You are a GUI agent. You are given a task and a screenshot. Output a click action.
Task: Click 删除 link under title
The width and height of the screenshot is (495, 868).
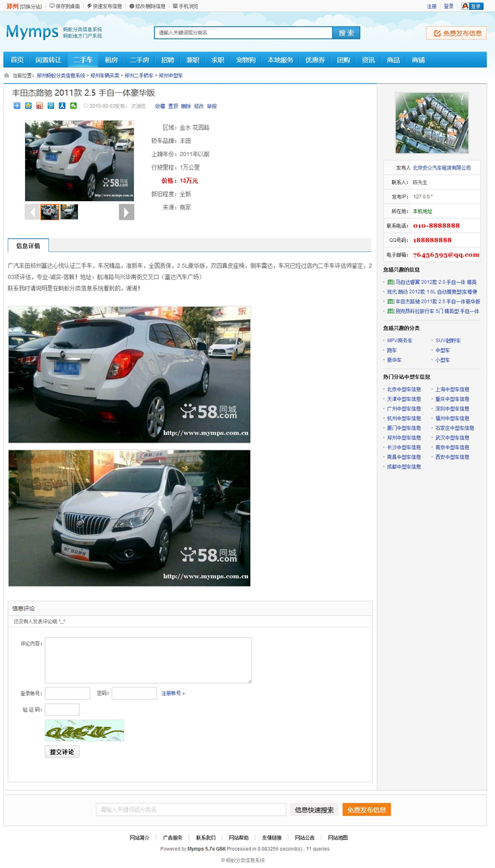click(186, 106)
